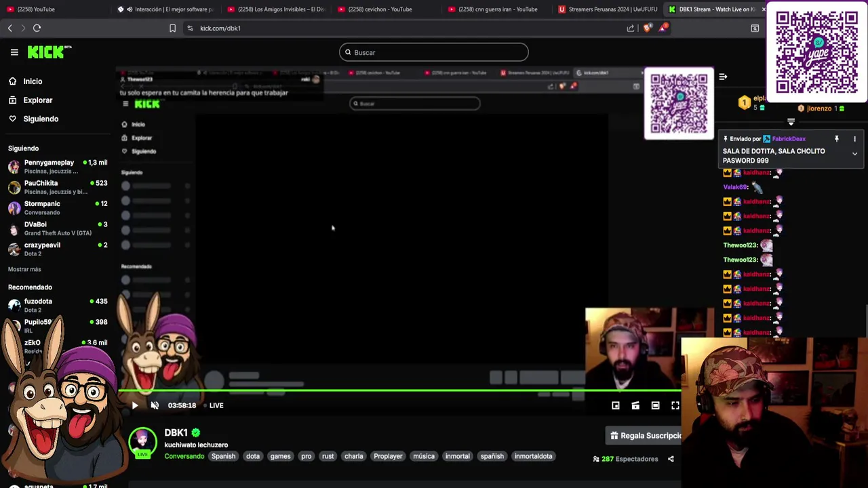This screenshot has height=488, width=868.
Task: Open the Conversando category link
Action: pyautogui.click(x=184, y=456)
